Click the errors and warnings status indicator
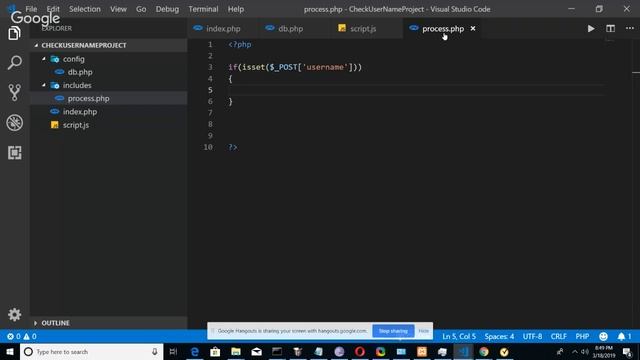640x360 pixels. 22,336
